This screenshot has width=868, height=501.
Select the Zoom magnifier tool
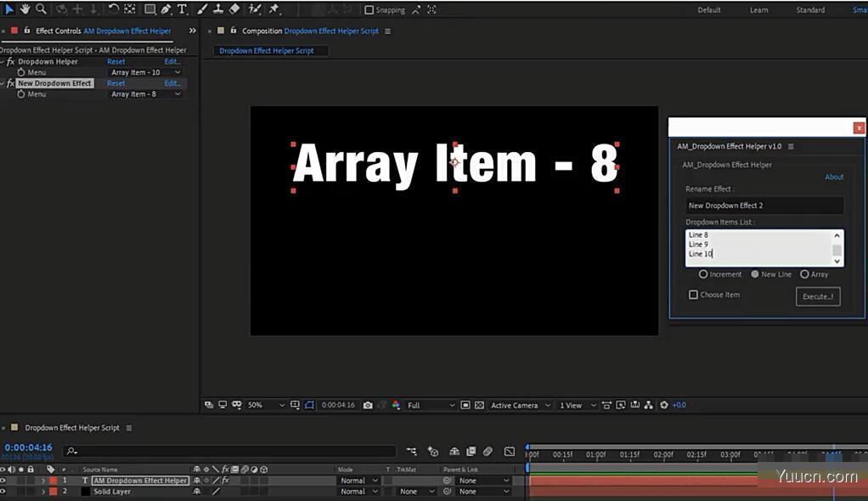click(x=41, y=8)
